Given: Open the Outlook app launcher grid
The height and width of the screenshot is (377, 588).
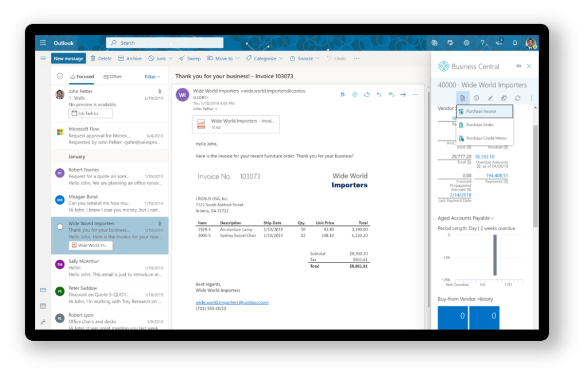Looking at the screenshot, I should [43, 43].
